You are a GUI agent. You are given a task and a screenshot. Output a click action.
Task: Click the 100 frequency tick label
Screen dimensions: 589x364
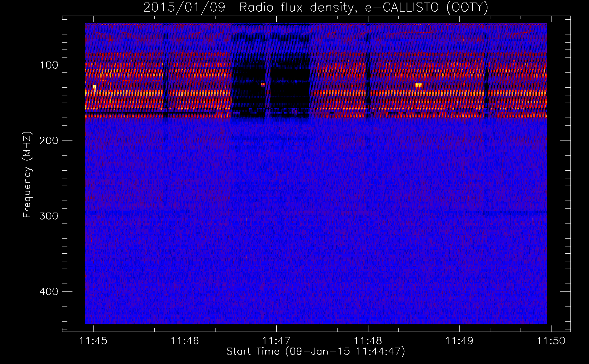point(49,65)
